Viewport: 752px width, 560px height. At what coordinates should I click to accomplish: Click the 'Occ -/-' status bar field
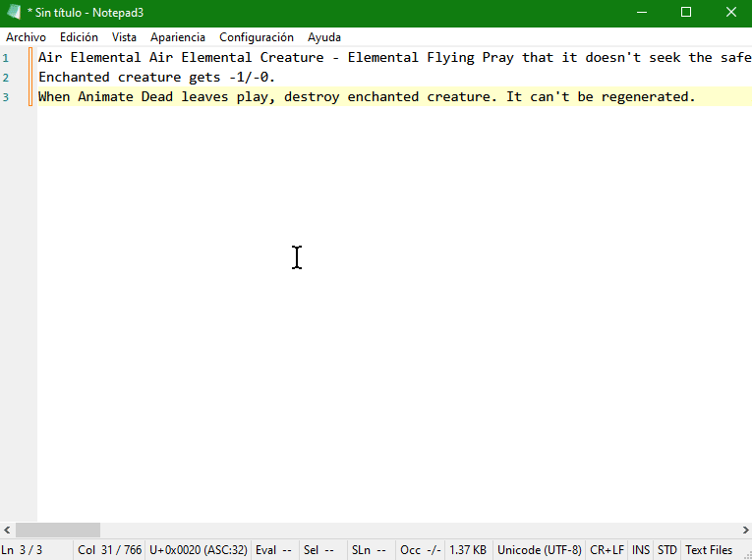420,550
